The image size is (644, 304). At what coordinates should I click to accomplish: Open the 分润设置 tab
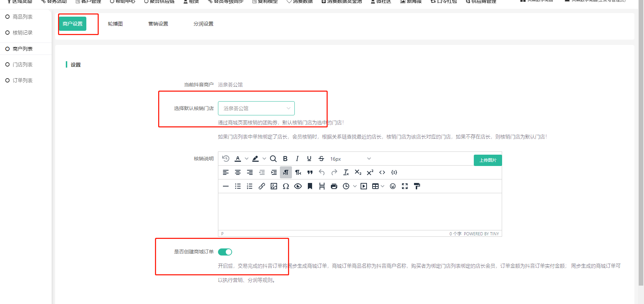click(x=203, y=24)
